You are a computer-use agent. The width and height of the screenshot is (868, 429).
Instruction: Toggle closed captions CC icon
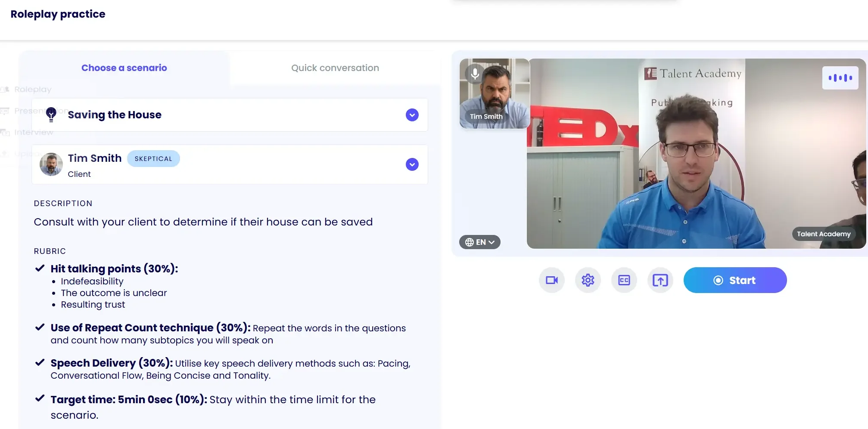click(624, 280)
